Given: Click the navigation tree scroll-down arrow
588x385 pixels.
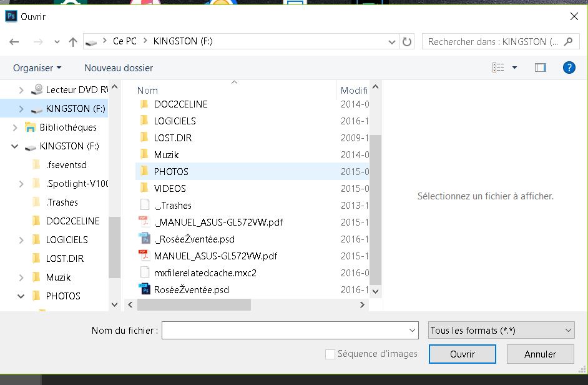Looking at the screenshot, I should 114,304.
